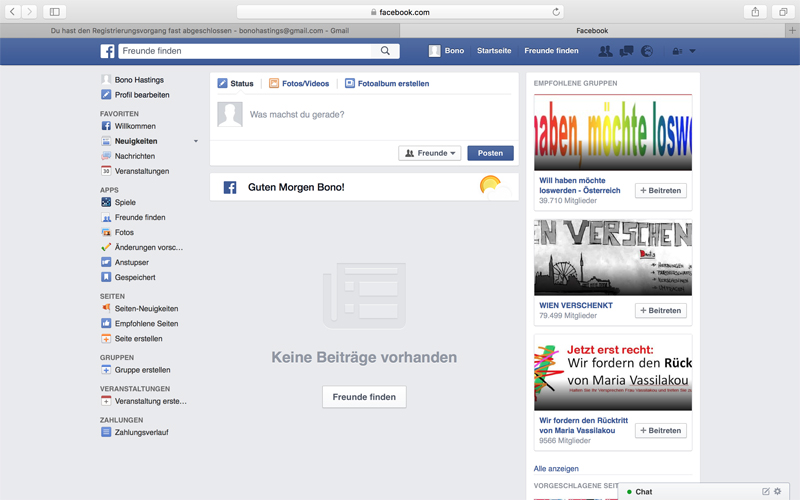
Task: Go forward with Safari's forward arrow
Action: [x=29, y=12]
